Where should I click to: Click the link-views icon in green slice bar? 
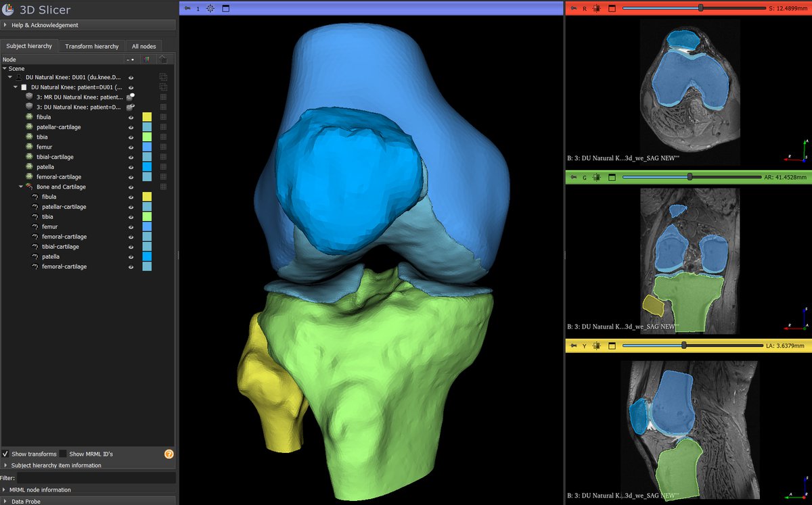(x=596, y=177)
